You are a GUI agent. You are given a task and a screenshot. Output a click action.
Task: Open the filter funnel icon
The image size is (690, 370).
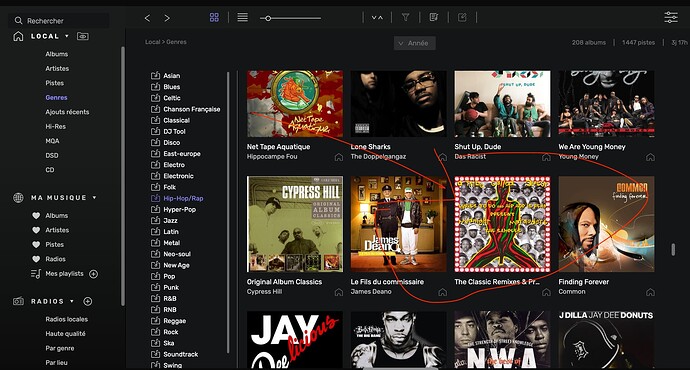pos(405,18)
